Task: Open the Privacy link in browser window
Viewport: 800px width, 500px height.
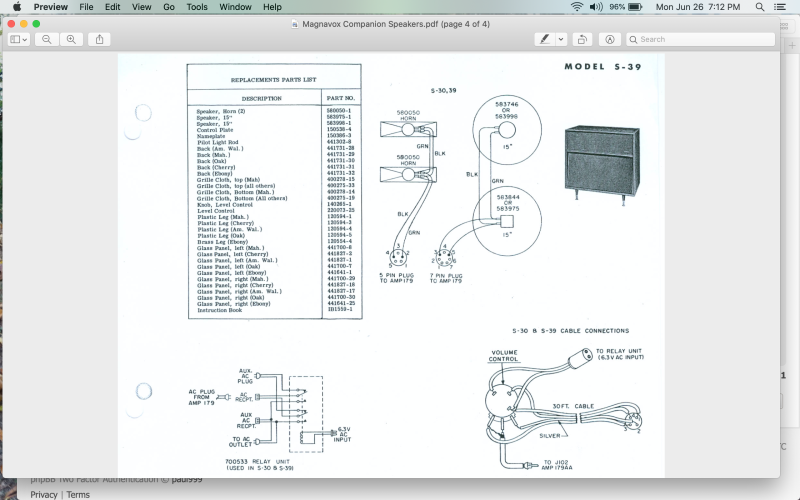Action: [x=44, y=494]
